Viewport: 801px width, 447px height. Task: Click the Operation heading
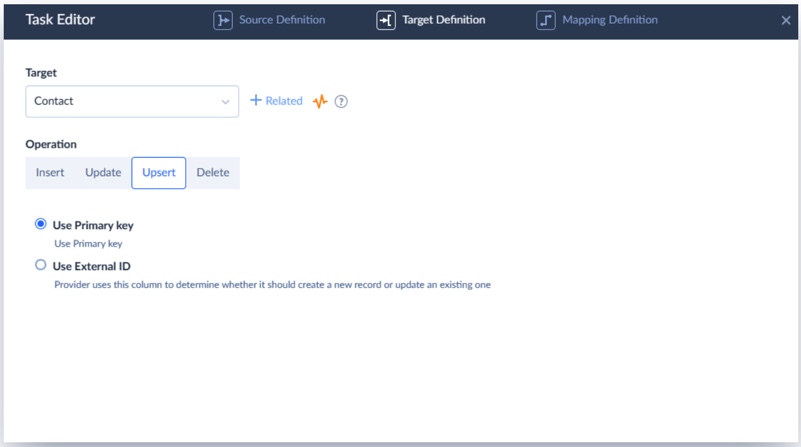click(51, 145)
